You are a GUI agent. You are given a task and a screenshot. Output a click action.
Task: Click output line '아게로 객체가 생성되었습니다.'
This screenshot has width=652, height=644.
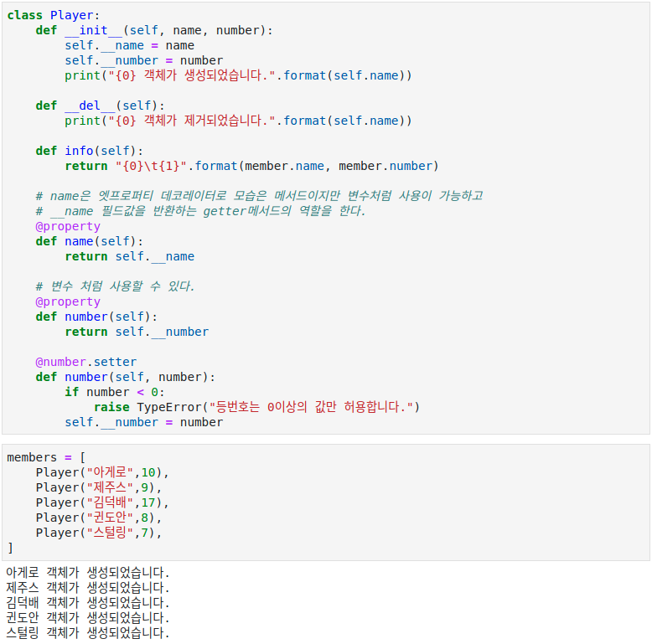88,573
